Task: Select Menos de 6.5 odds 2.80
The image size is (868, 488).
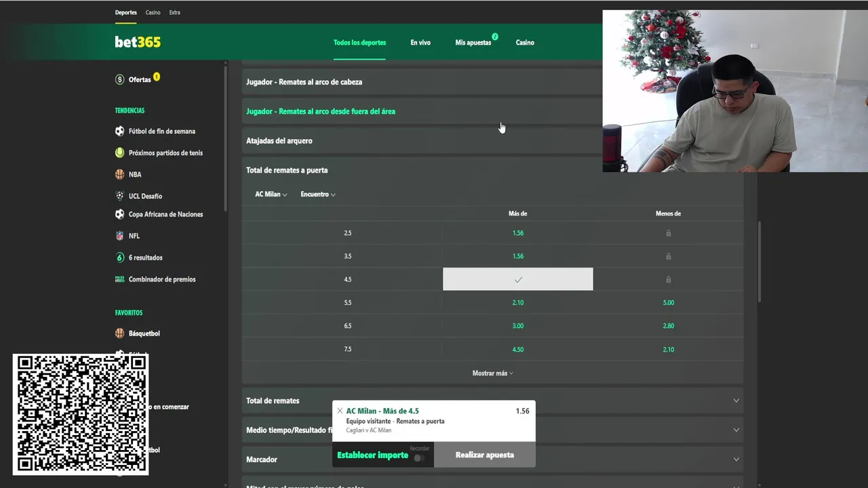Action: point(669,326)
